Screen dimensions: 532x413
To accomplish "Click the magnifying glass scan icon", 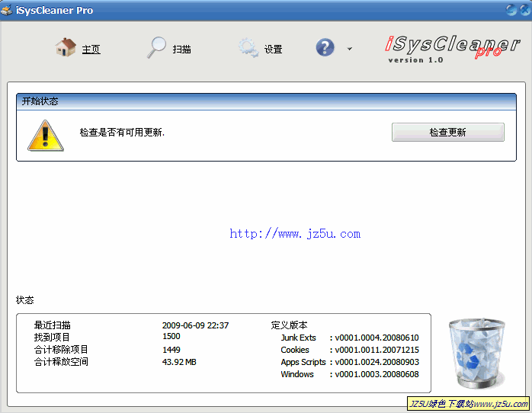I will 156,47.
